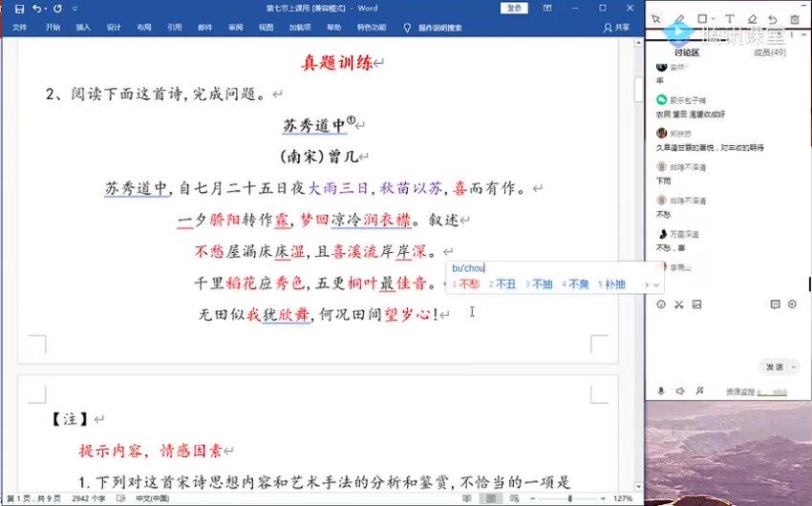Click the Word vertical scrollbar down arrow
This screenshot has height=506, width=812.
pyautogui.click(x=638, y=486)
